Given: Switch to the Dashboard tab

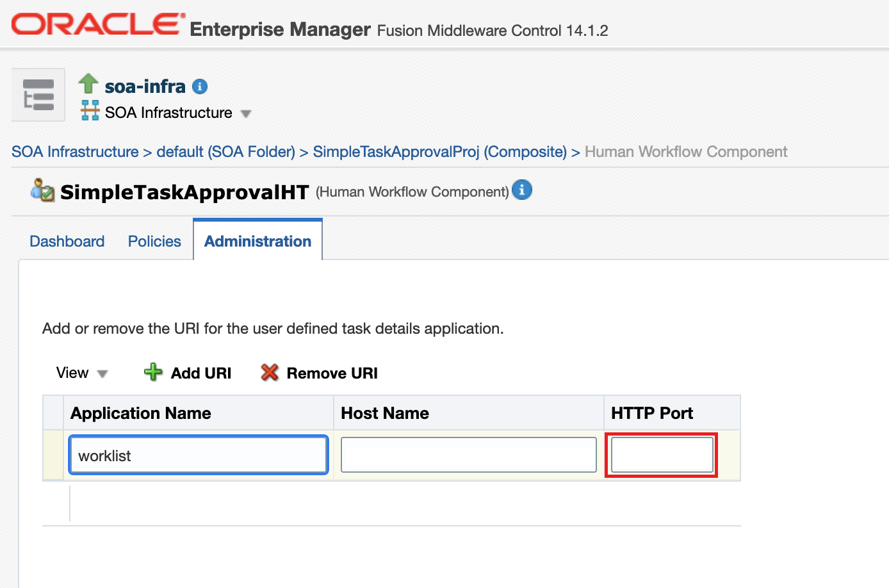Looking at the screenshot, I should pos(67,241).
